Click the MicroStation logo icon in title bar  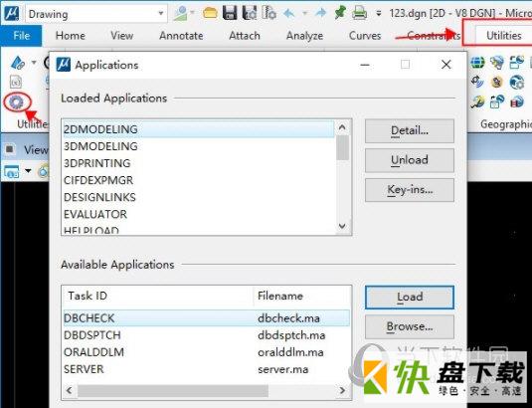point(11,13)
